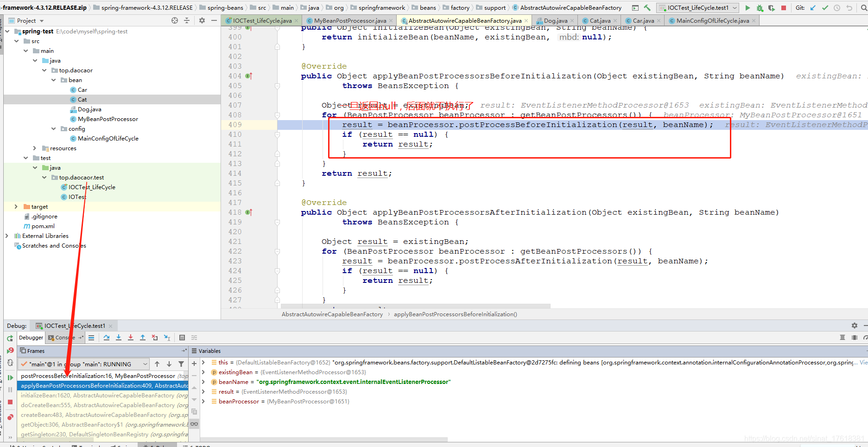This screenshot has width=868, height=447.
Task: Move to the next frame with the down arrow
Action: pyautogui.click(x=169, y=364)
